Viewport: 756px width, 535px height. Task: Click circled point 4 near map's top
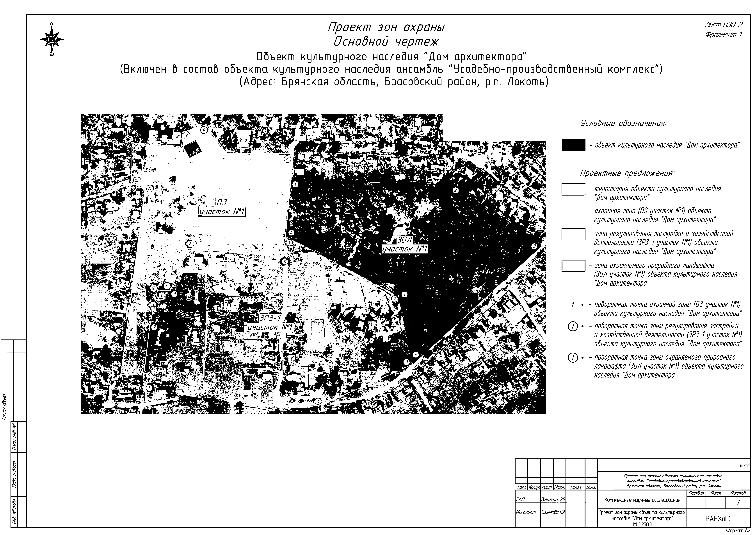pos(204,130)
